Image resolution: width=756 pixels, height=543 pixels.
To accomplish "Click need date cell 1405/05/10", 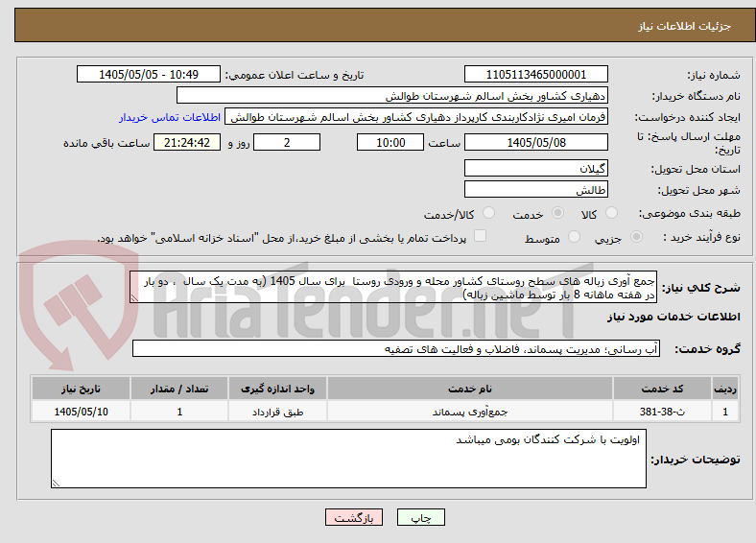I will point(81,412).
